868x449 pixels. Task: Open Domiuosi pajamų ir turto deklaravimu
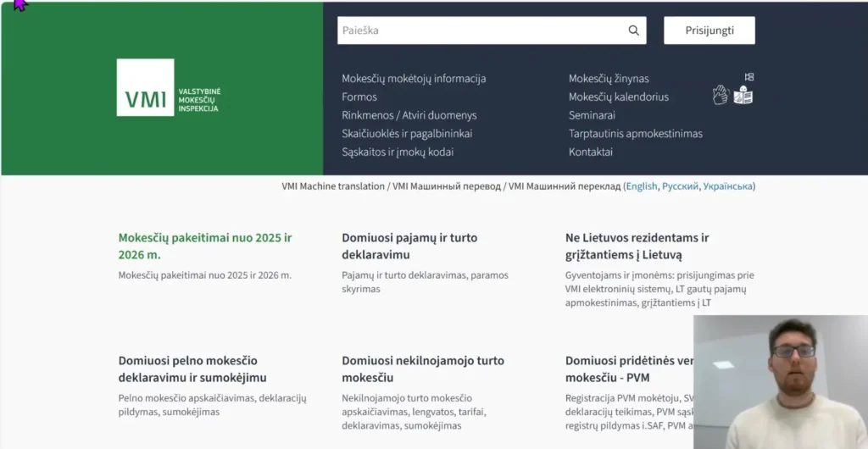(x=409, y=246)
